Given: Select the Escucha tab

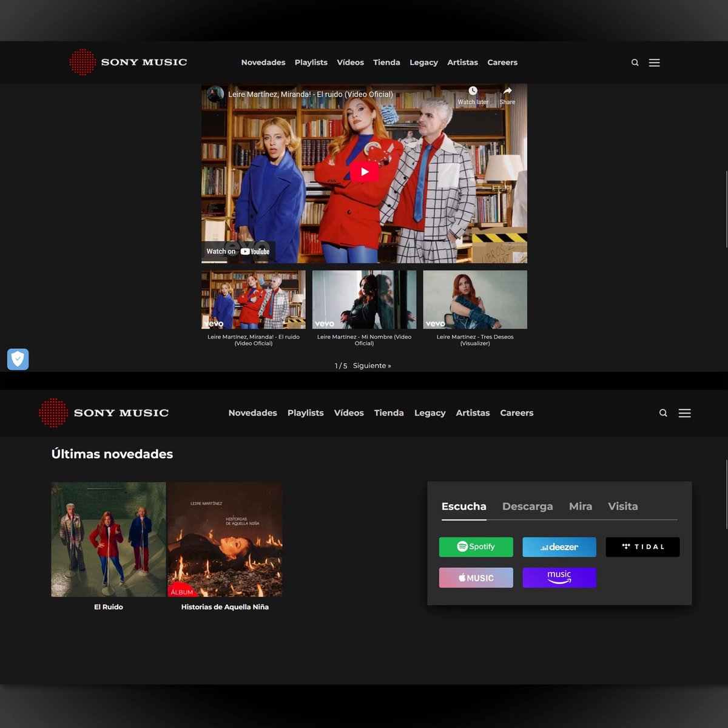Looking at the screenshot, I should pyautogui.click(x=464, y=507).
